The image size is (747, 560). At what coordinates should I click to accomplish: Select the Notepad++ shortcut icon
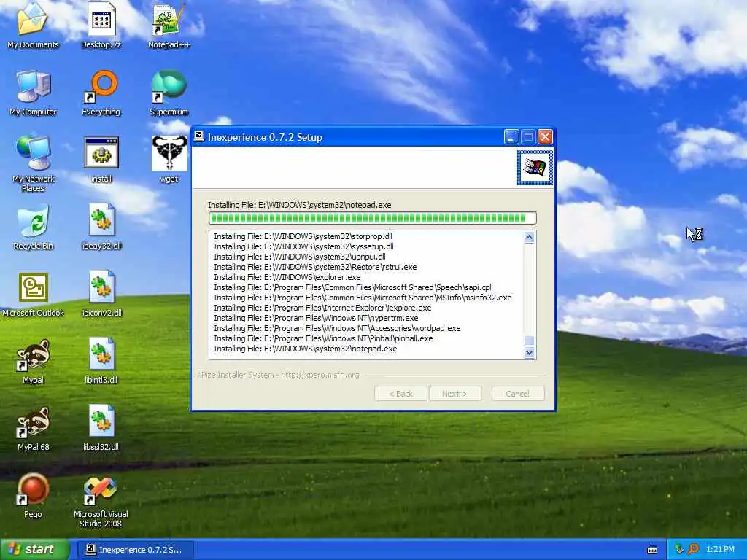point(169,26)
